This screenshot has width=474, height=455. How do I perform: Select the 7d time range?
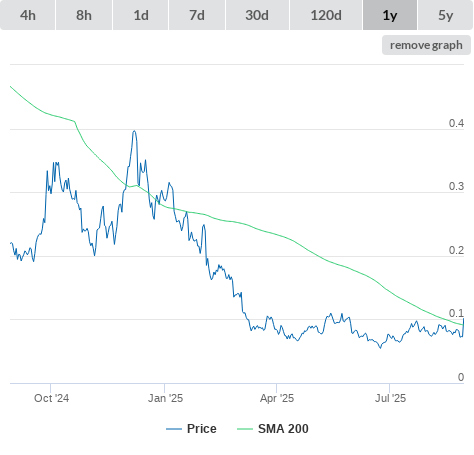(x=197, y=15)
